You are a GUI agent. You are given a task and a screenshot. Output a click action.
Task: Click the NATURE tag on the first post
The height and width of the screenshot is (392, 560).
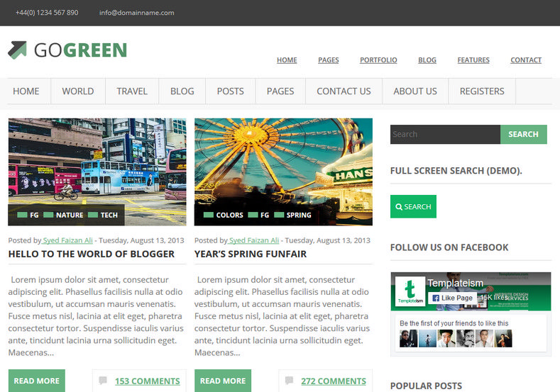70,215
